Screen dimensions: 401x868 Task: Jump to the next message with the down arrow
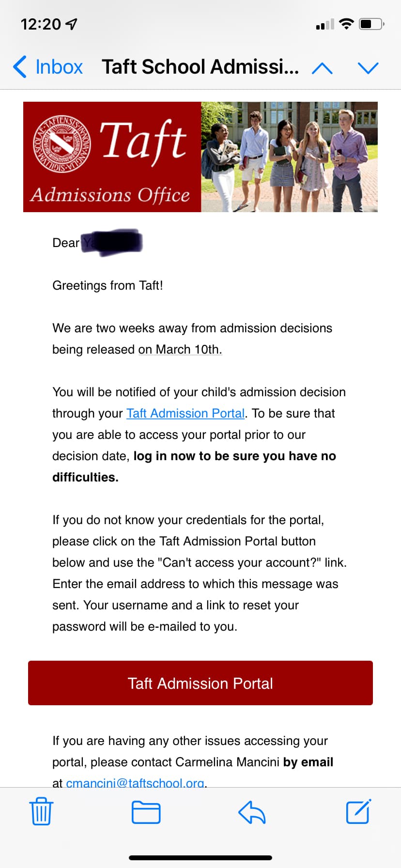coord(368,68)
